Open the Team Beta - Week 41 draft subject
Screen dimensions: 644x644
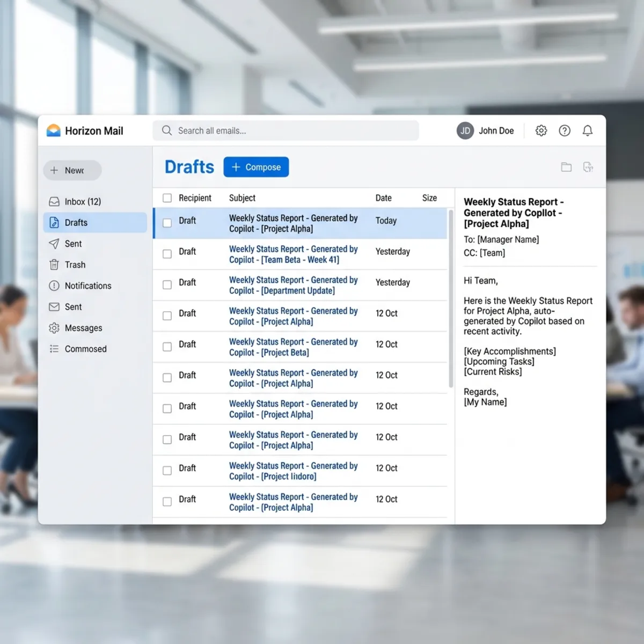[x=293, y=254]
